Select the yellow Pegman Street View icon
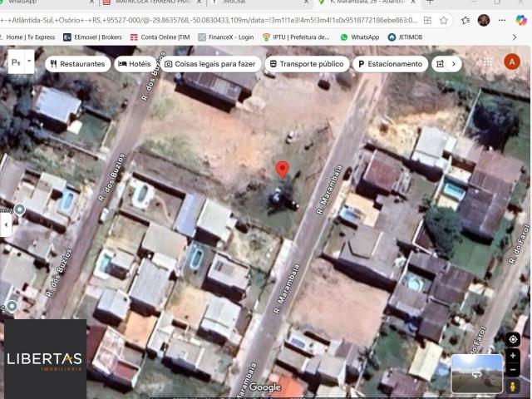The height and width of the screenshot is (399, 532). click(x=513, y=386)
